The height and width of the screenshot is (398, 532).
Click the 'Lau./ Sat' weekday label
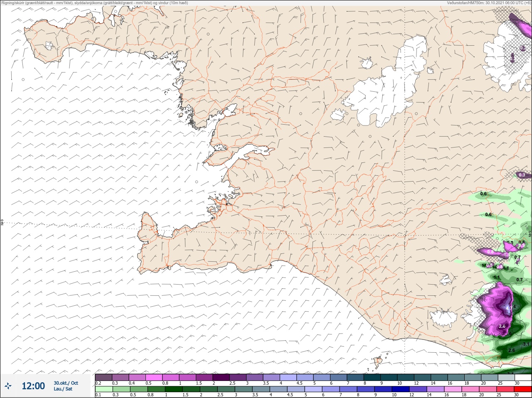(63, 389)
